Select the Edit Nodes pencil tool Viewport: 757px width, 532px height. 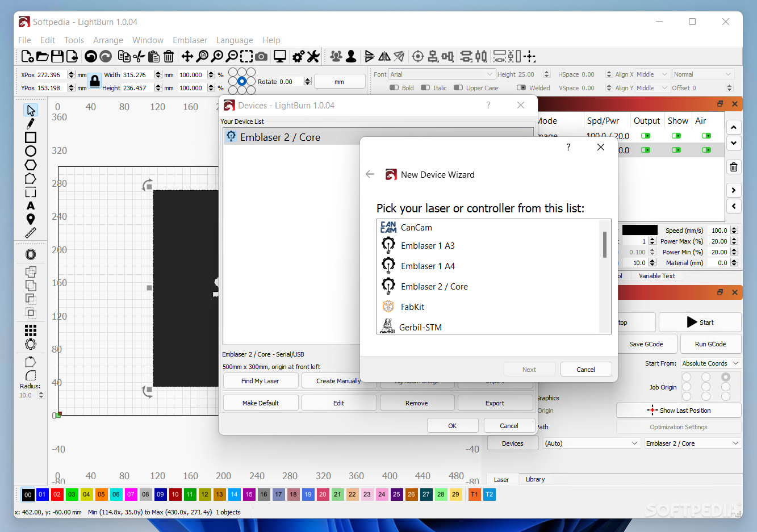[31, 124]
